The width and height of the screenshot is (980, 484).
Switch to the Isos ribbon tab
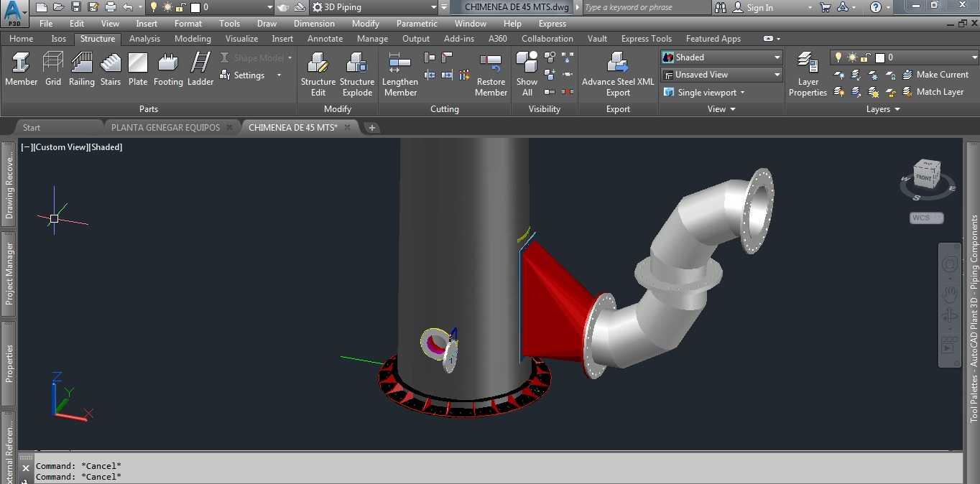click(x=59, y=39)
